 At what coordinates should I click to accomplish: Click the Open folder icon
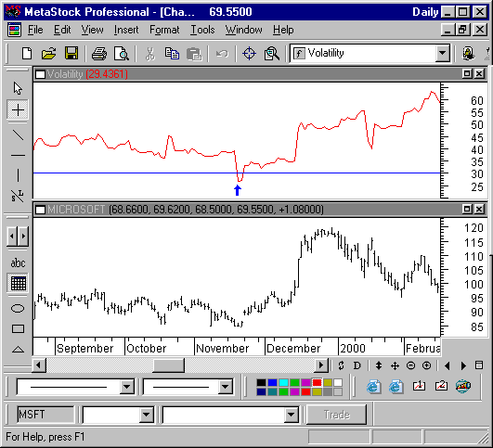tap(48, 54)
